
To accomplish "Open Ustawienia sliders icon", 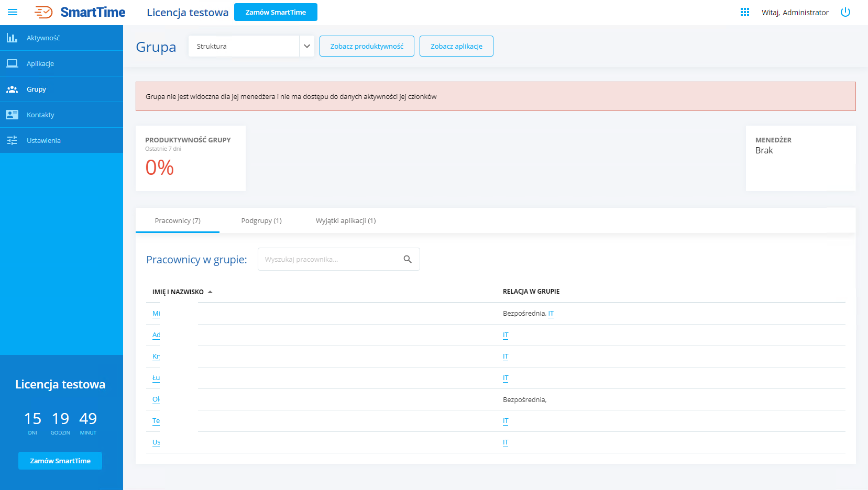I will tap(12, 140).
